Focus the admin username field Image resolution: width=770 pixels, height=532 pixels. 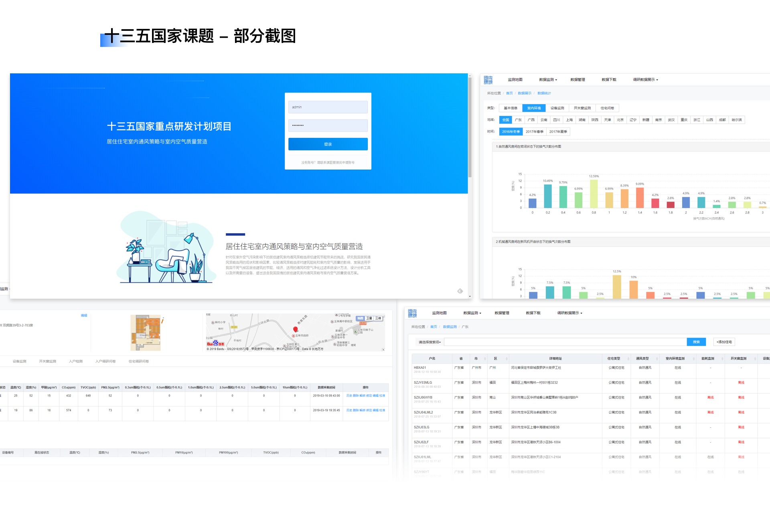click(x=328, y=107)
